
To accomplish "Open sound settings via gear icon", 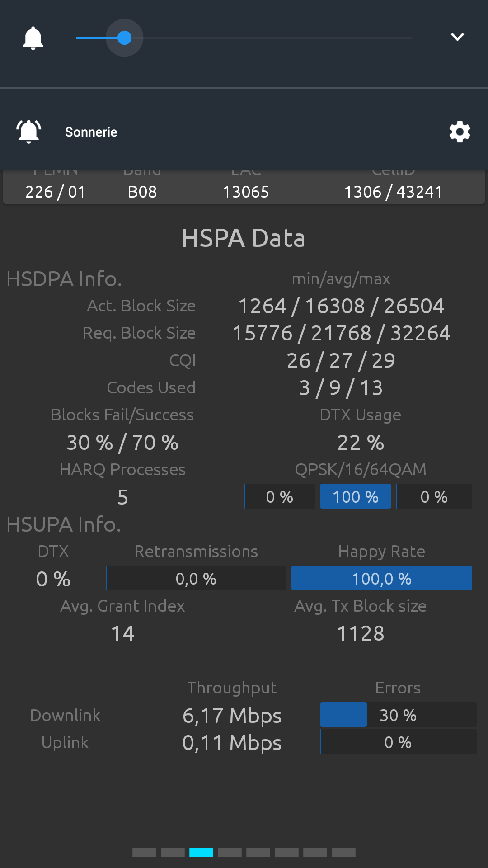I will coord(460,132).
